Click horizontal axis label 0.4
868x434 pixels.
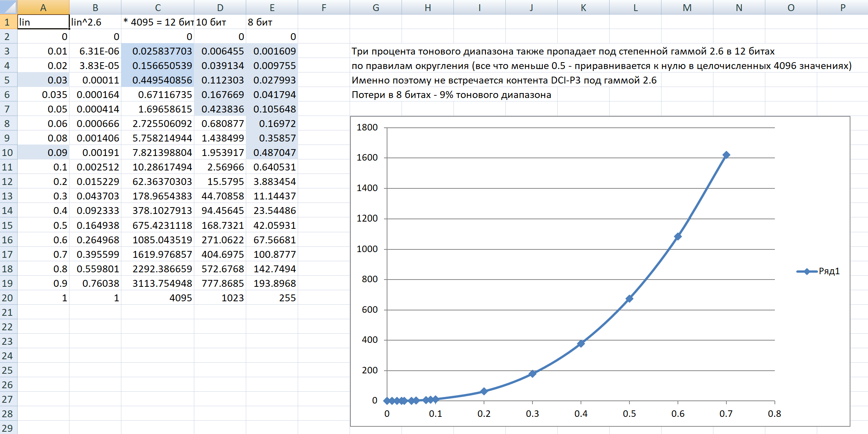coord(581,414)
